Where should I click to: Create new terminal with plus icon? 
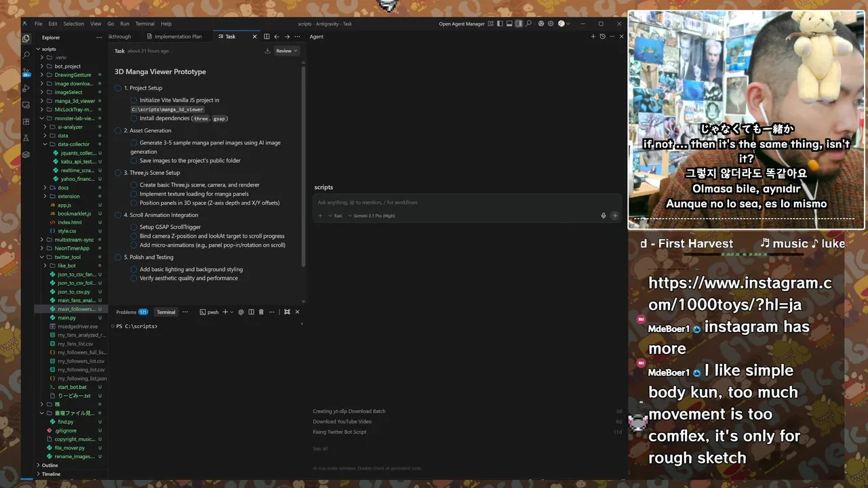pos(225,312)
